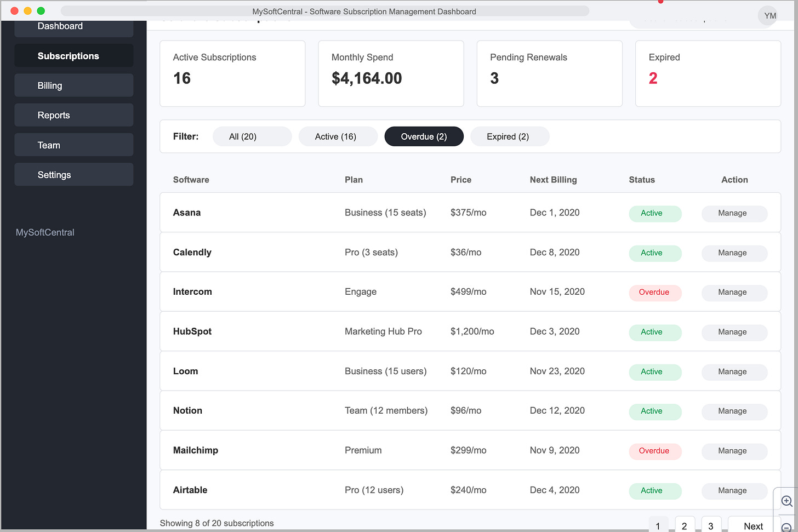Click Manage for Asana

point(734,213)
